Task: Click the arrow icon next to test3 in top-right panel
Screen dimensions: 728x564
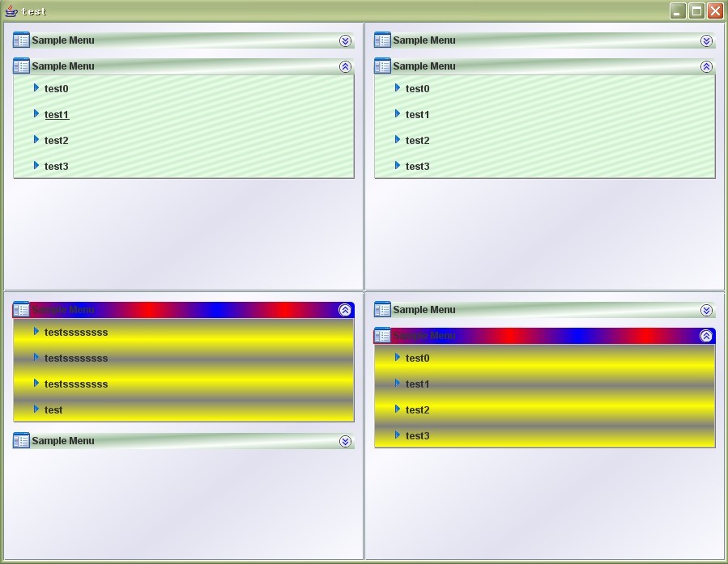Action: (397, 166)
